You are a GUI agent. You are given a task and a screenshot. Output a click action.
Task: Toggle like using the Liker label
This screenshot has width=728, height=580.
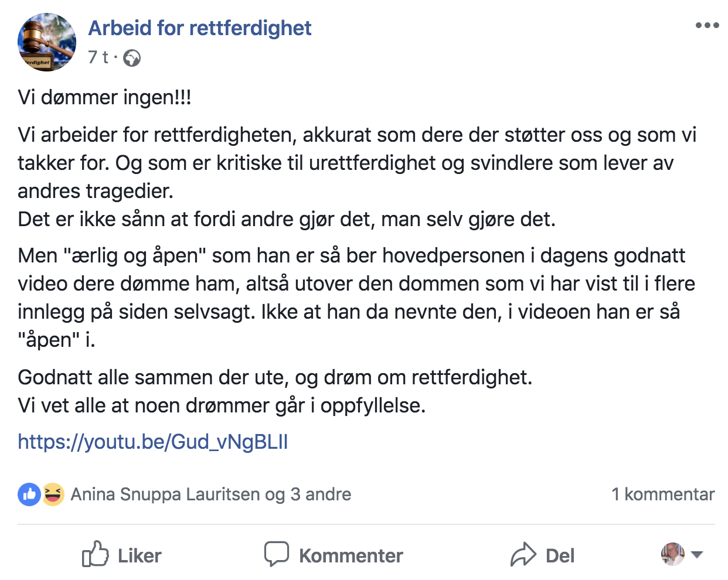[x=140, y=555]
